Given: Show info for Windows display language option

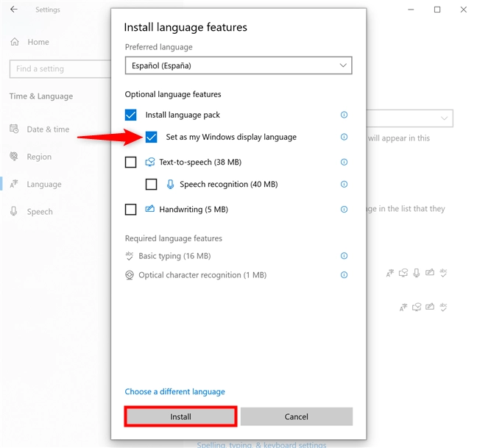Looking at the screenshot, I should [x=344, y=137].
